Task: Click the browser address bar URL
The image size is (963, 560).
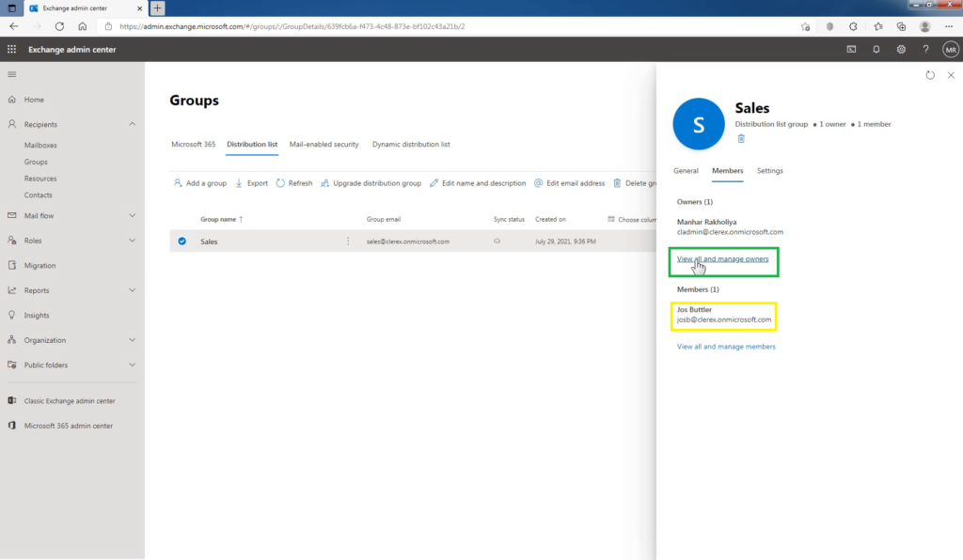Action: coord(292,26)
